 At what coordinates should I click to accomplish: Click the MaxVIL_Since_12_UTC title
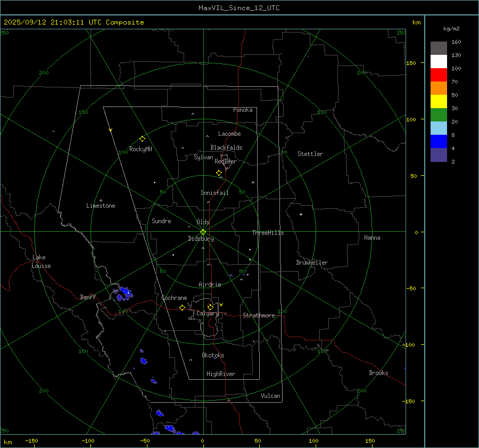[x=239, y=8]
